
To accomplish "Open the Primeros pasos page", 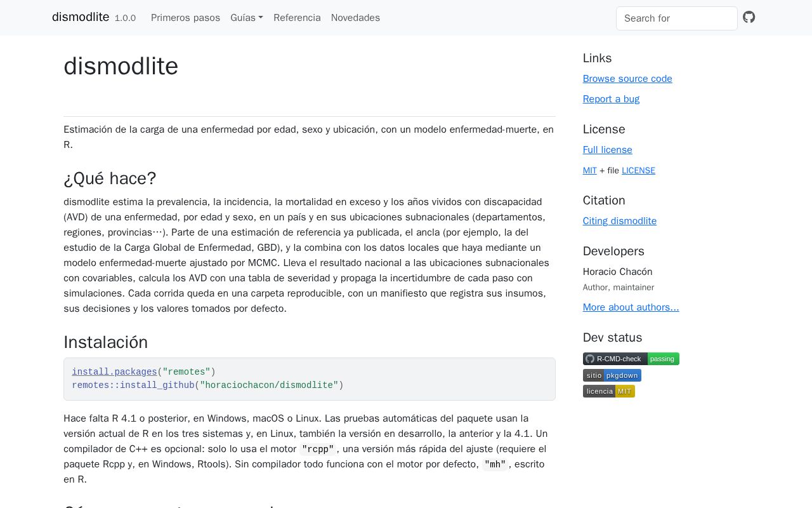I will pos(185,18).
